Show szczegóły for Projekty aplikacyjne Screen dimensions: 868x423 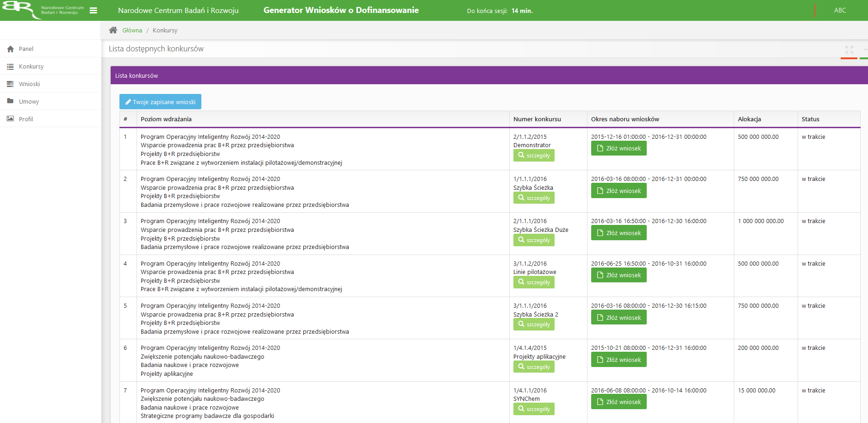534,367
